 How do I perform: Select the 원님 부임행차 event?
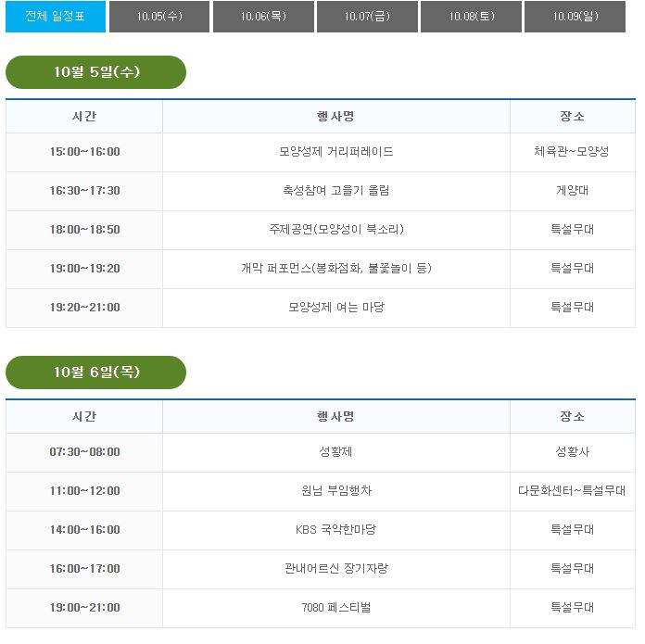[x=335, y=491]
